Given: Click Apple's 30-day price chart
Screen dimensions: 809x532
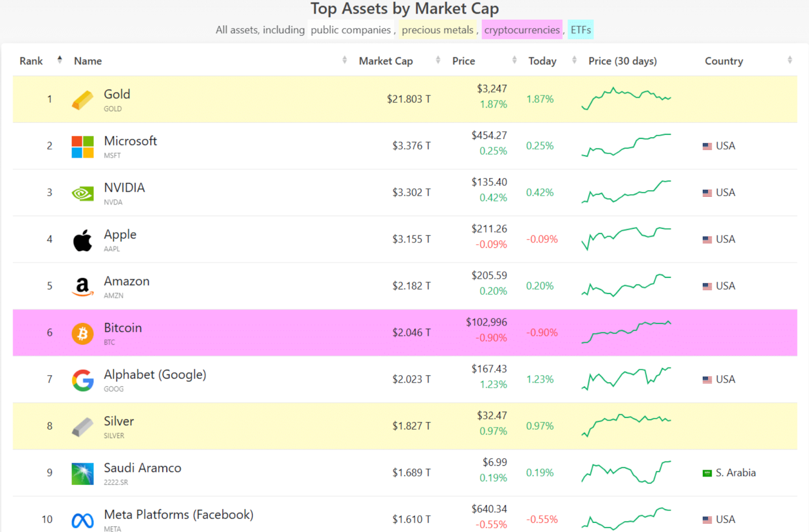Looking at the screenshot, I should (x=626, y=238).
